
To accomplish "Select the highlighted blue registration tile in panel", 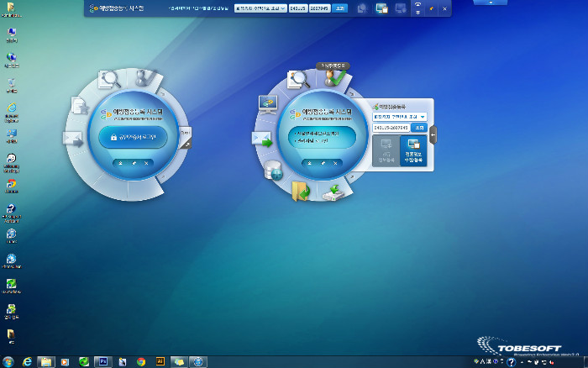I will (x=414, y=151).
